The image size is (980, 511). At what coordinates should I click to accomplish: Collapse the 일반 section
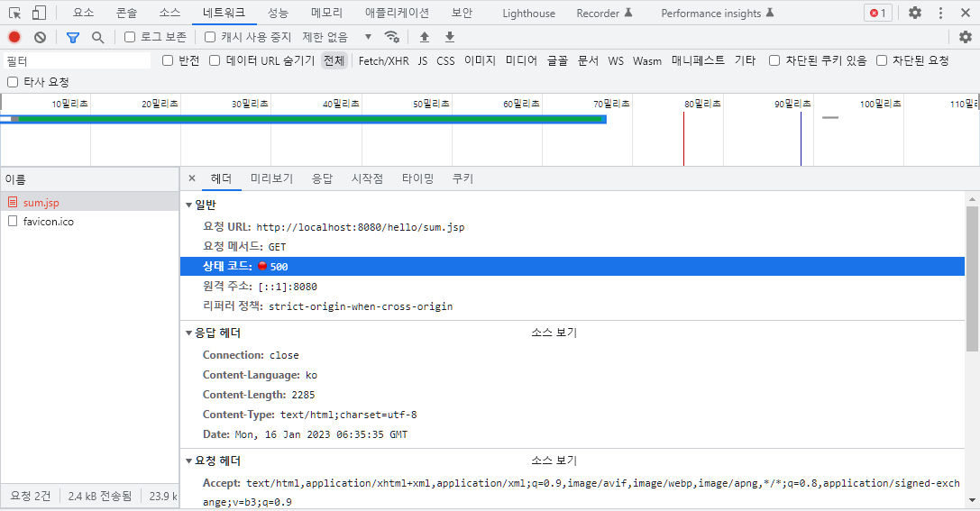pyautogui.click(x=188, y=205)
